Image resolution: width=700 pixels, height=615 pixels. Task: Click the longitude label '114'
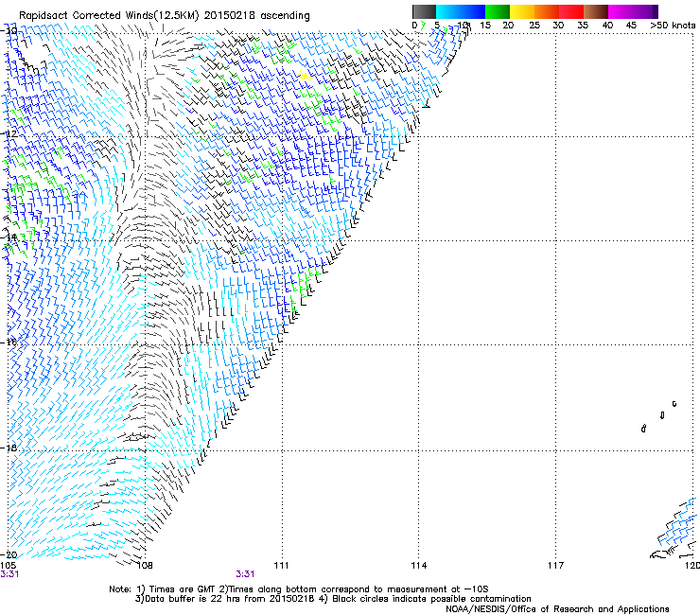419,566
